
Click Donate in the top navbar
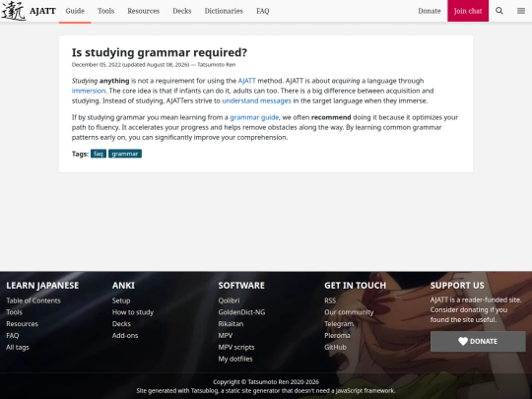[430, 11]
